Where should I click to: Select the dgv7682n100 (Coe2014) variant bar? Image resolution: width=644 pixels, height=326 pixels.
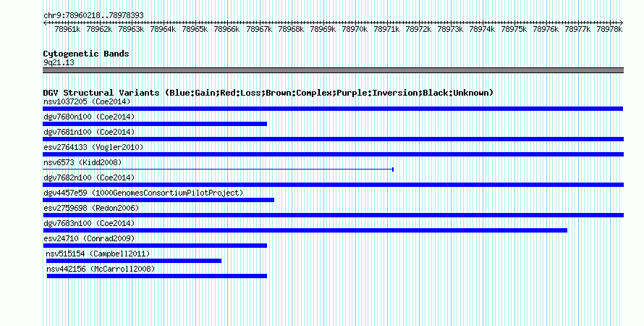(333, 185)
